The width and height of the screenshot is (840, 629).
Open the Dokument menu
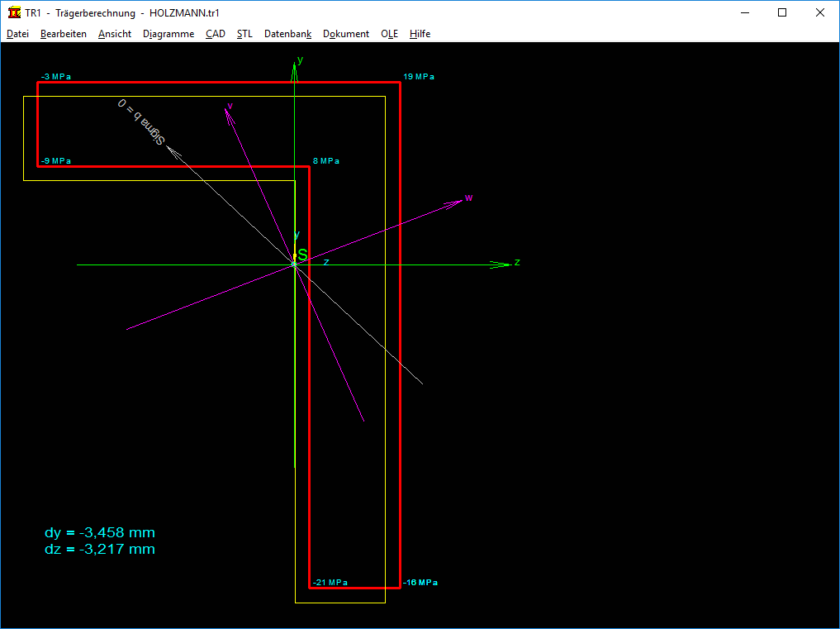[x=346, y=34]
